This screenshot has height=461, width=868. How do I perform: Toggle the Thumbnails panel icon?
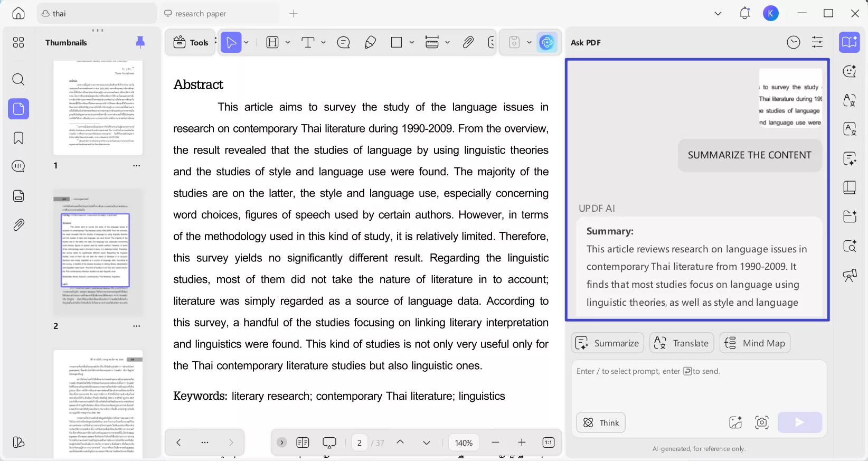pyautogui.click(x=18, y=109)
